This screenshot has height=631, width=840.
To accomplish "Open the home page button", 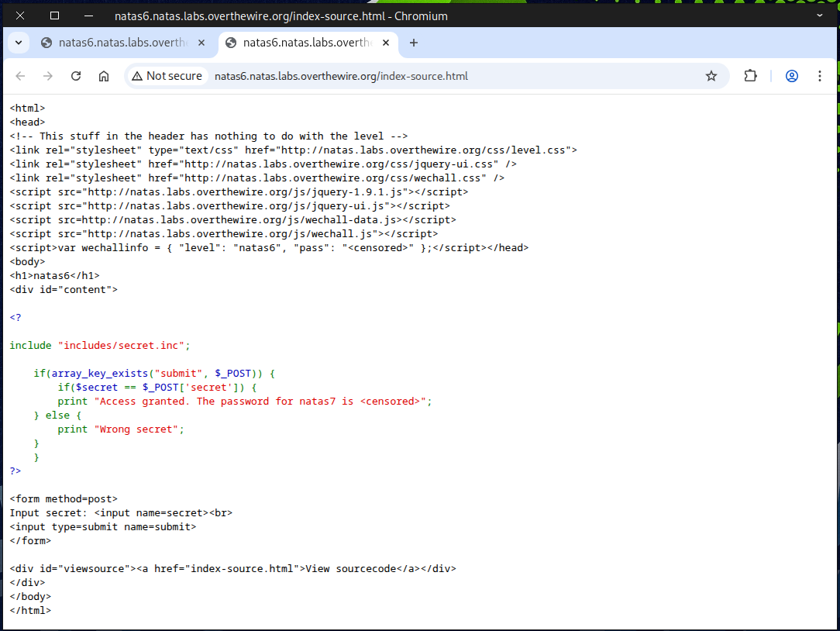I will tap(104, 76).
